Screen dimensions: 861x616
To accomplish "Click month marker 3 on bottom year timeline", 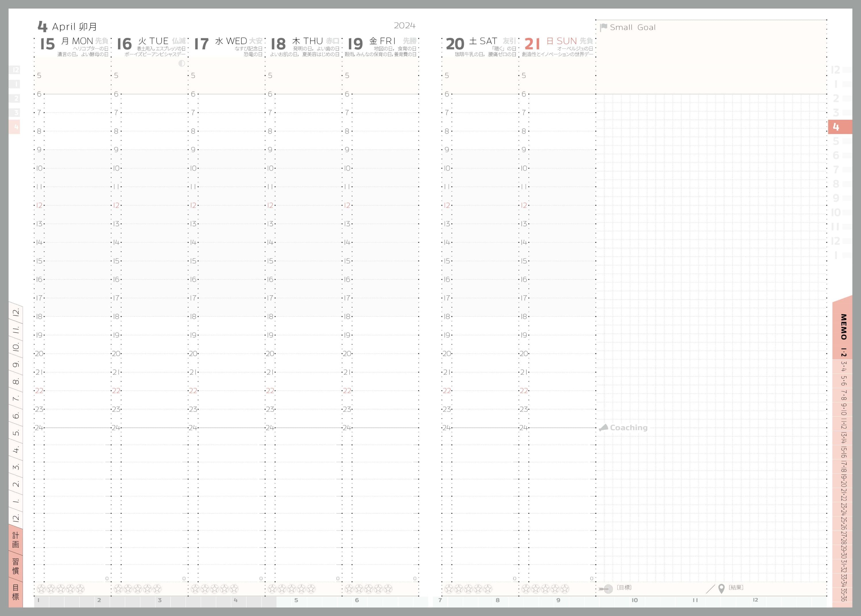I will (x=160, y=600).
